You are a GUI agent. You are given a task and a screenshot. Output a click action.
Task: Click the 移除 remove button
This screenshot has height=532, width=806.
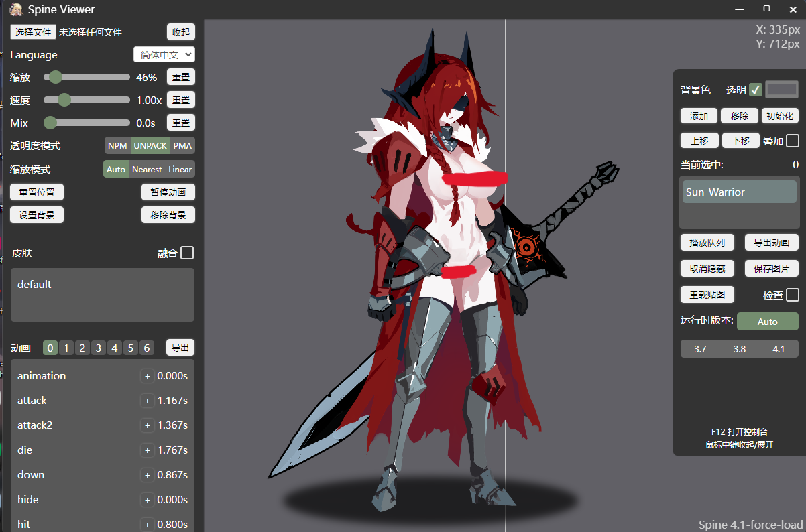click(x=740, y=116)
